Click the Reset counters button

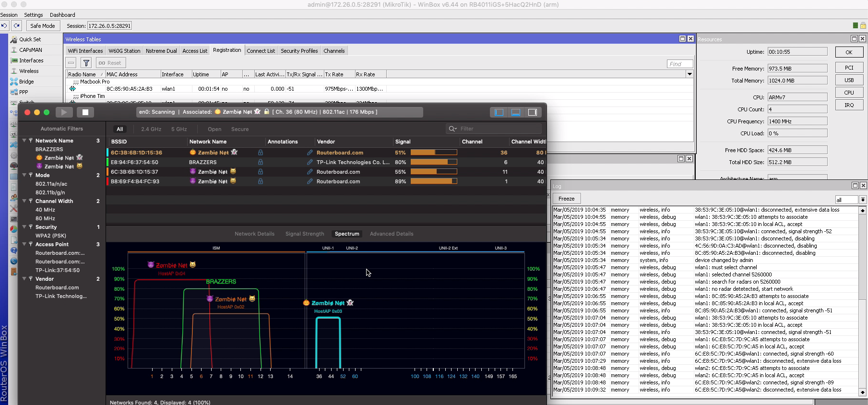point(110,63)
